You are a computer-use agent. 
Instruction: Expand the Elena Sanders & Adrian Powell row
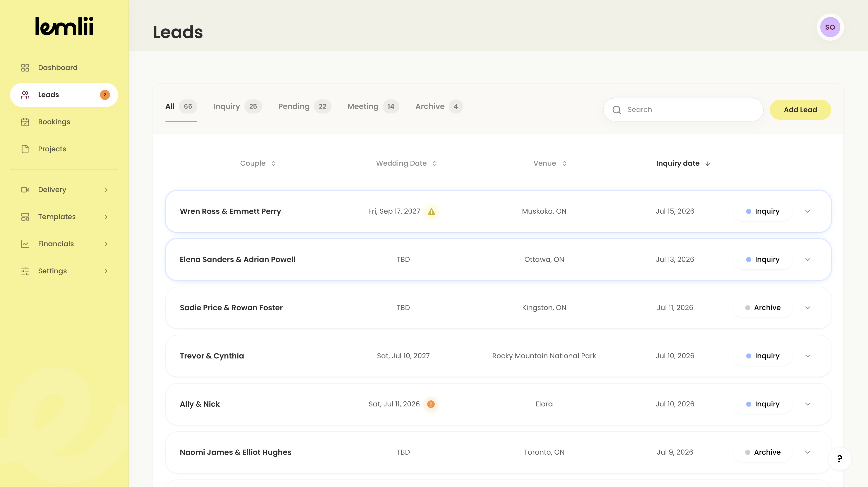[808, 260]
